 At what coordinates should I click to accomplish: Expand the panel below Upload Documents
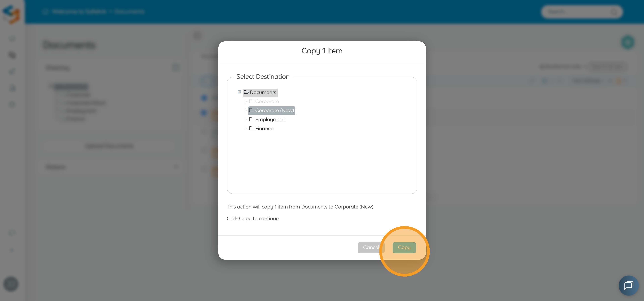[x=176, y=167]
